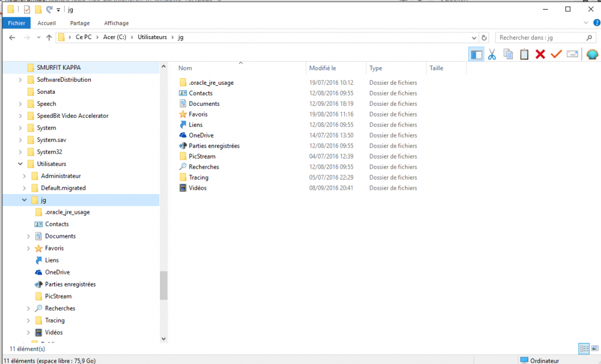Click the red X Delete icon
The width and height of the screenshot is (601, 364).
(x=540, y=55)
